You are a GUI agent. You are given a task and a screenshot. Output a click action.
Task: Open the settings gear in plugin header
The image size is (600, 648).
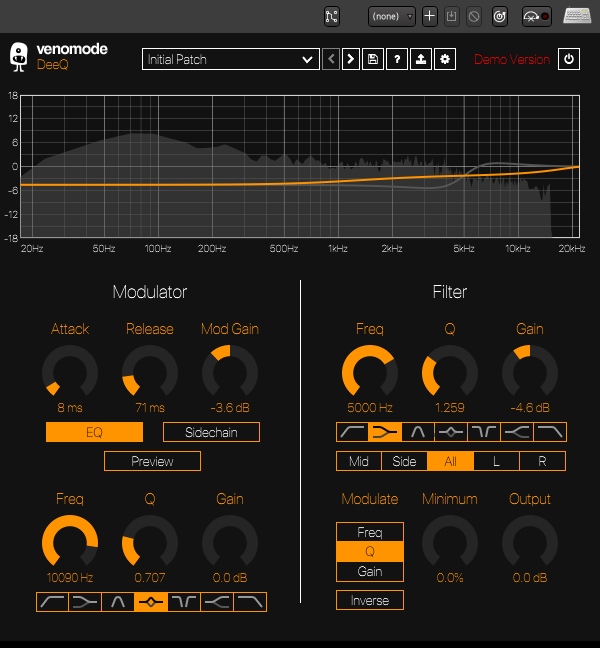point(445,59)
